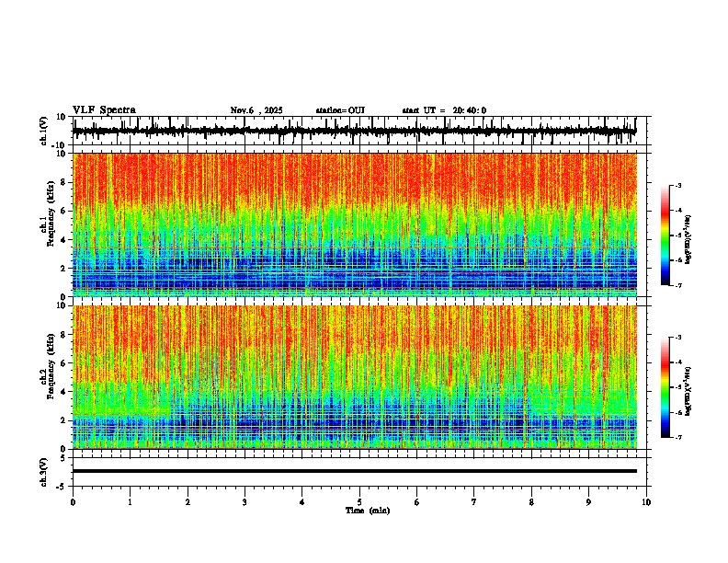728x563 pixels.
Task: Click the "-3" label on ch.1 color scale
Action: [678, 185]
